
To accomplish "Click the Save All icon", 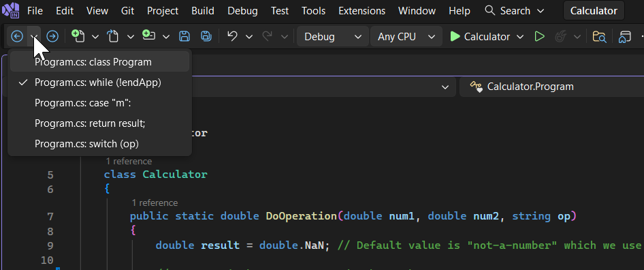I will point(206,36).
